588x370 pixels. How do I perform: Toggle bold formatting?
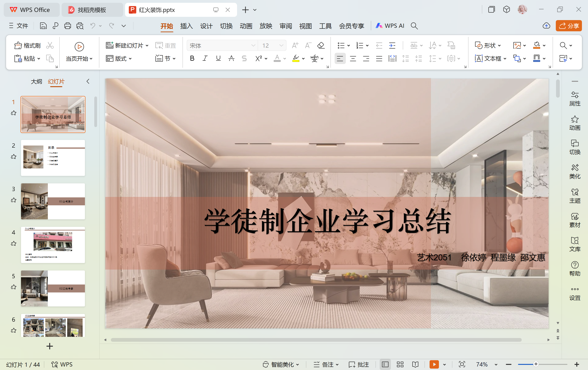(192, 58)
